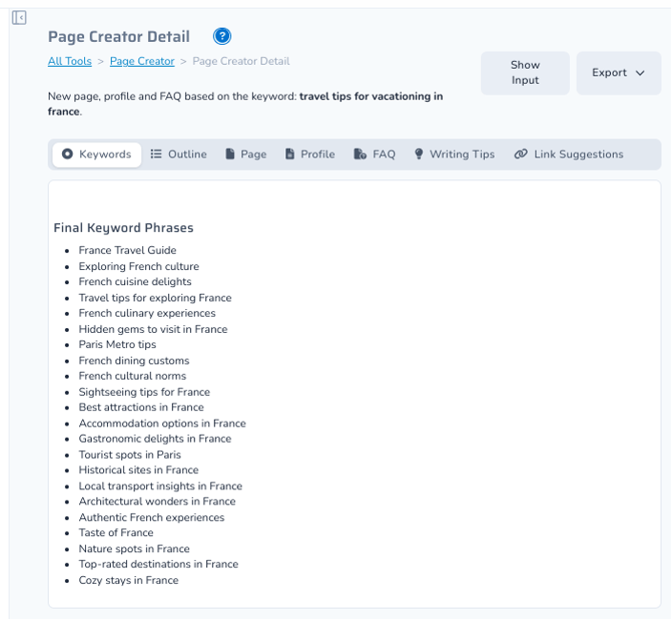The width and height of the screenshot is (672, 620).
Task: Select keyword 'French cuisine delights'
Action: pyautogui.click(x=135, y=281)
